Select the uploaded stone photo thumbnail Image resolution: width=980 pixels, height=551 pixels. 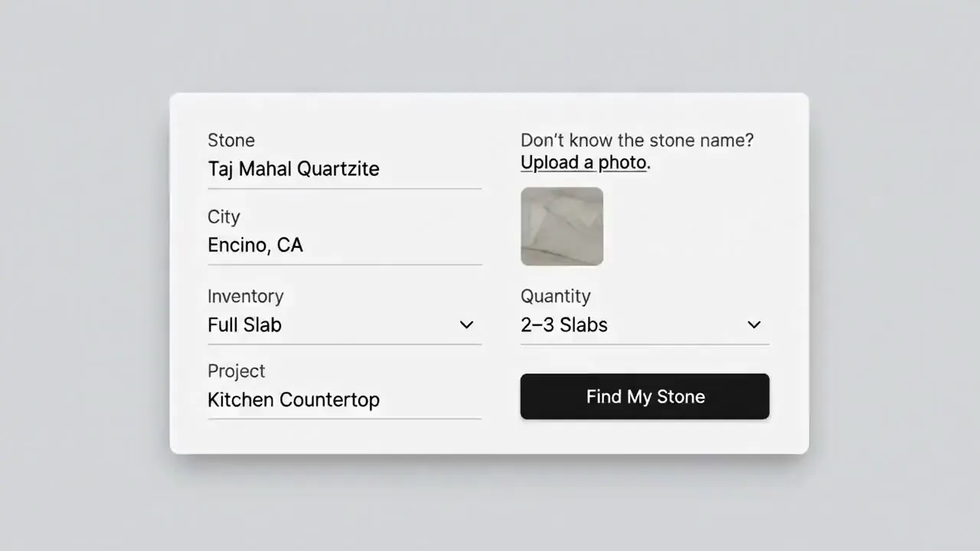point(562,227)
